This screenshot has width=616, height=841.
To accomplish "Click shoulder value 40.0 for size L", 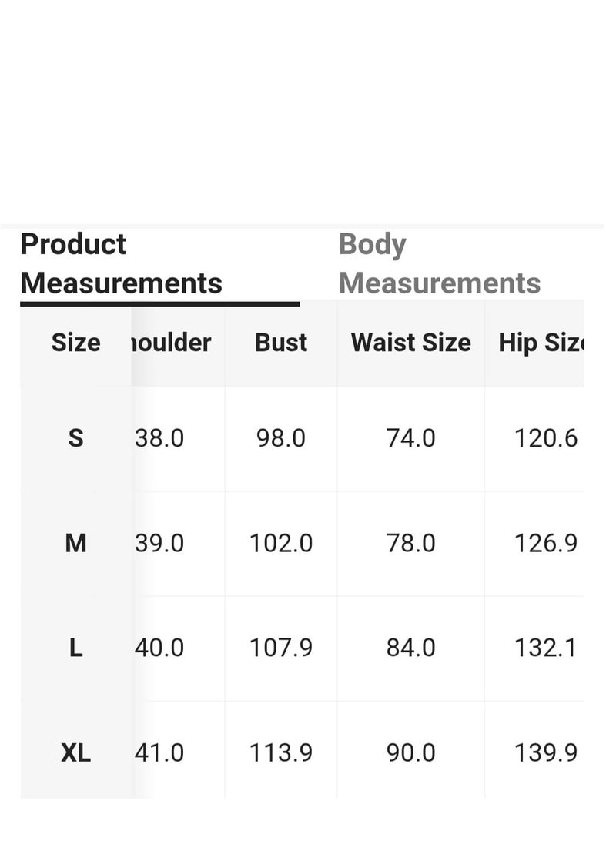I will pos(159,648).
